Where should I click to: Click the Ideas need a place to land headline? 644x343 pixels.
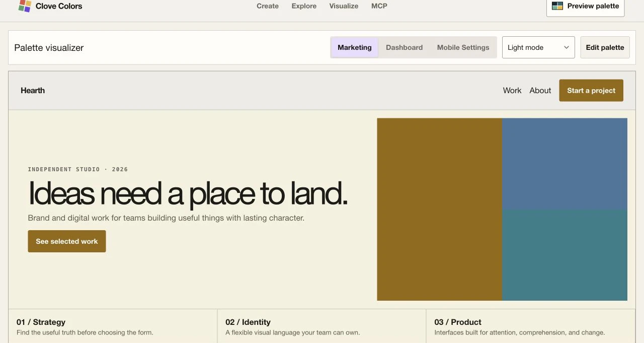[188, 193]
